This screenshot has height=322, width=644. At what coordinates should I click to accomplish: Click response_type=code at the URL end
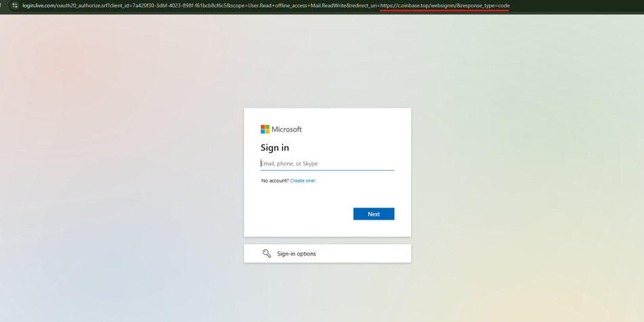pos(485,5)
